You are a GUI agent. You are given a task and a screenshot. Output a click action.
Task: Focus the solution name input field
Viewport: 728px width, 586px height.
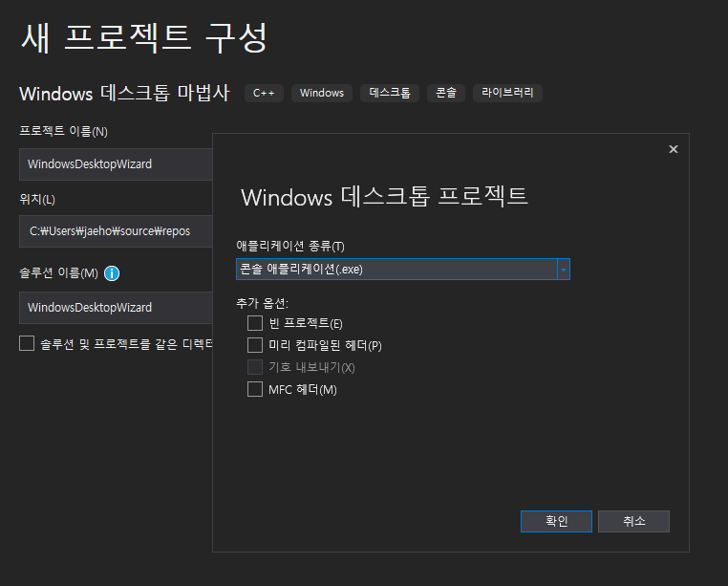116,308
